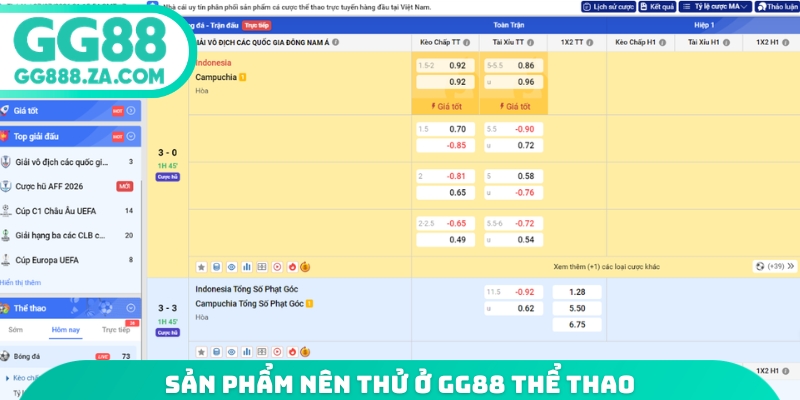Viewport: 800px width, 400px height.
Task: Click Xem thêm (+1) các loại cược khác
Action: 606,267
